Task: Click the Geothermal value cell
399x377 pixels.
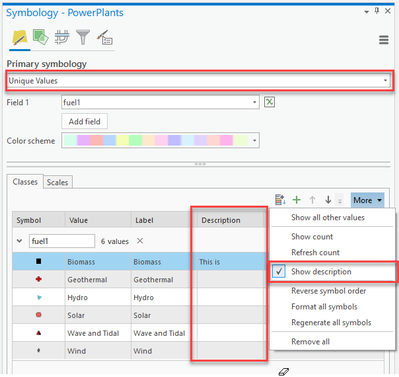Action: click(x=98, y=279)
